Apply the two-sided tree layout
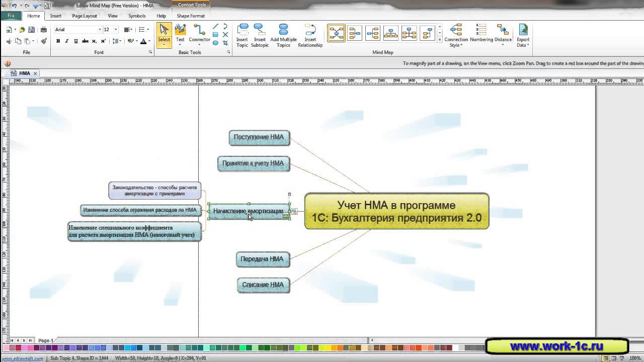 [409, 33]
